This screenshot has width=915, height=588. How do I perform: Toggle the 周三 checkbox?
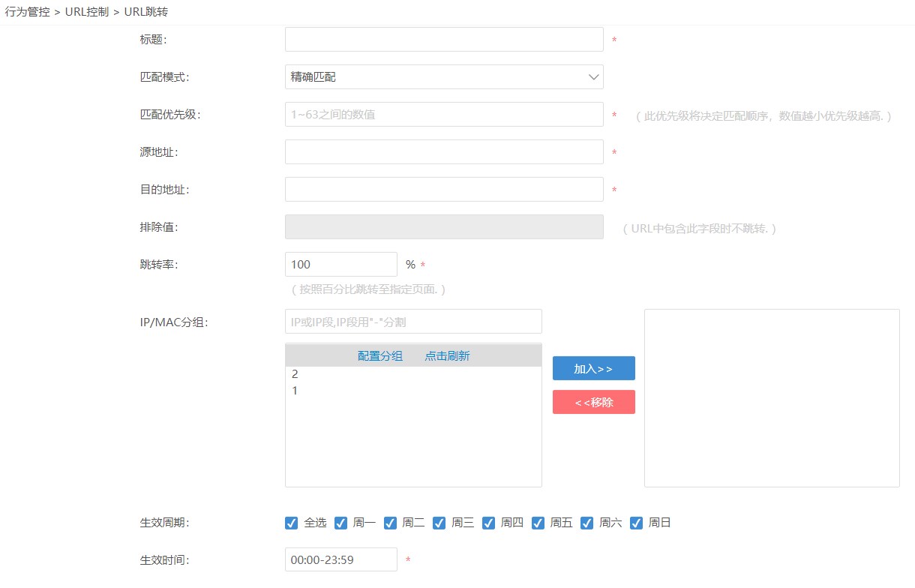click(439, 523)
